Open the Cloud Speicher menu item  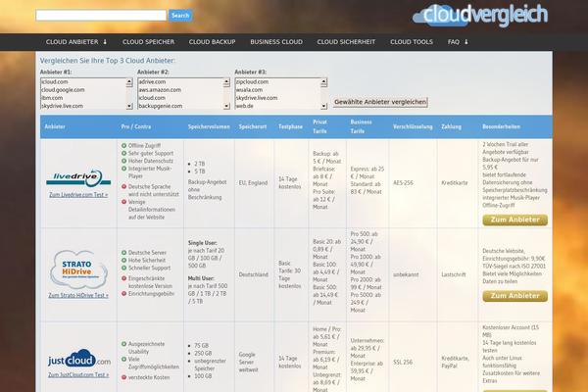(x=149, y=42)
